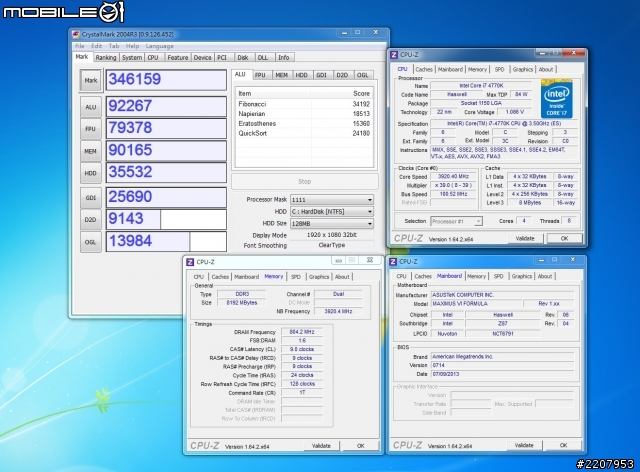Open the Help menu in CrystalMark
This screenshot has width=640, height=472.
(x=132, y=46)
